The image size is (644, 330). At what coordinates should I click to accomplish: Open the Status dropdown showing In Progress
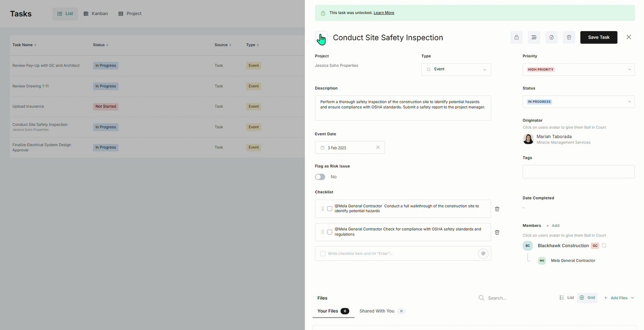[x=578, y=102]
